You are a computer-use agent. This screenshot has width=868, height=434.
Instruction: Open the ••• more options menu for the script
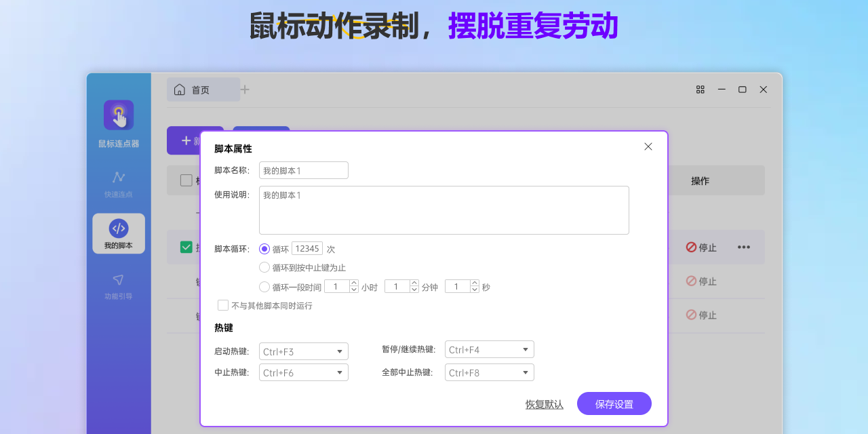[744, 248]
